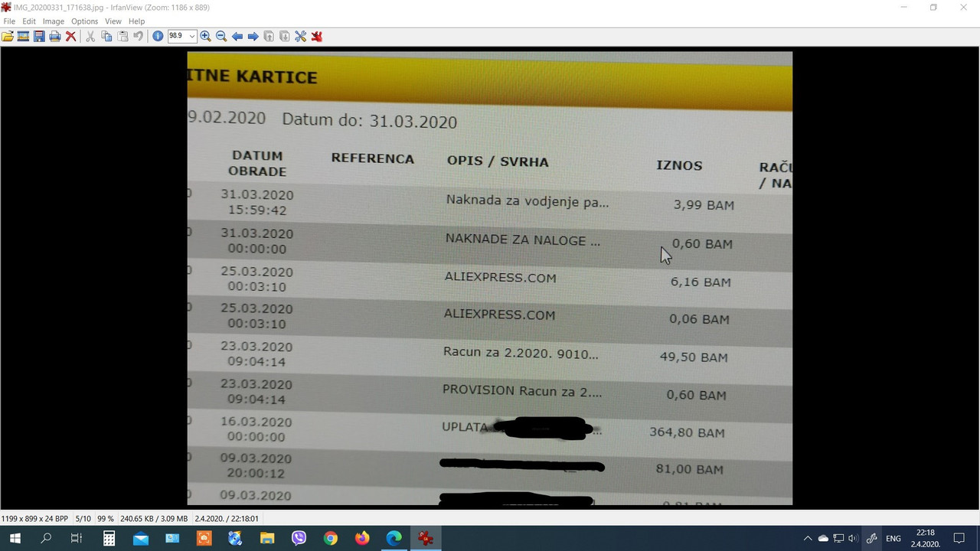Viewport: 980px width, 551px height.
Task: Open the View menu
Action: coord(113,21)
